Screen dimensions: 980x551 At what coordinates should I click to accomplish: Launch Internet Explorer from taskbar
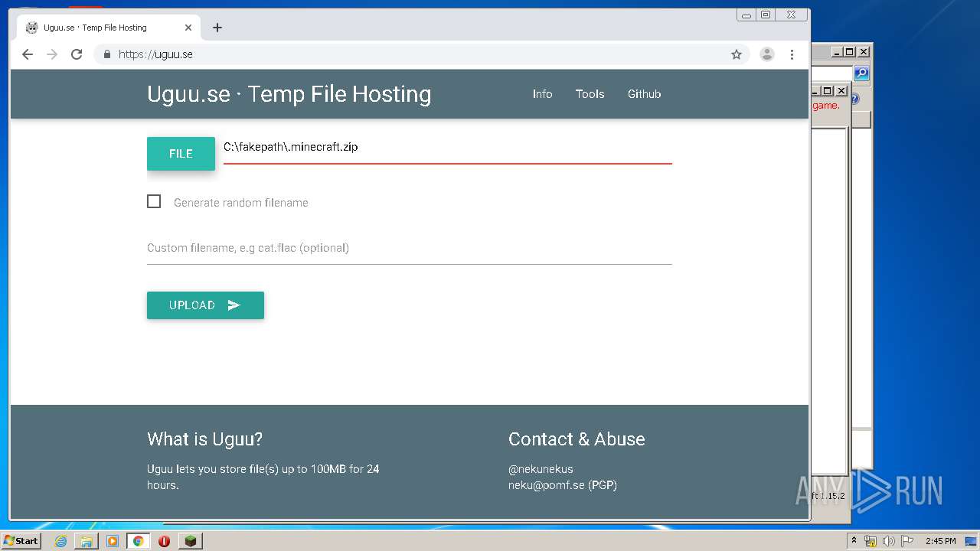pyautogui.click(x=60, y=541)
